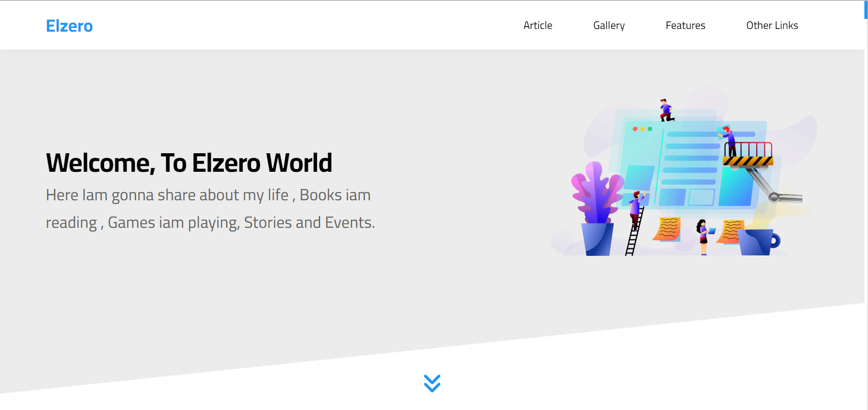Click the blue double-chevron down arrow
Image resolution: width=868 pixels, height=410 pixels.
[x=432, y=383]
